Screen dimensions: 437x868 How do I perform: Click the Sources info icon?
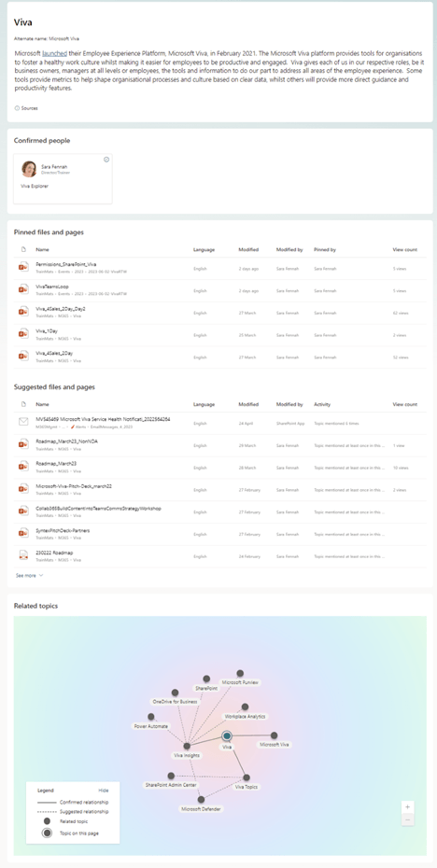pos(17,108)
